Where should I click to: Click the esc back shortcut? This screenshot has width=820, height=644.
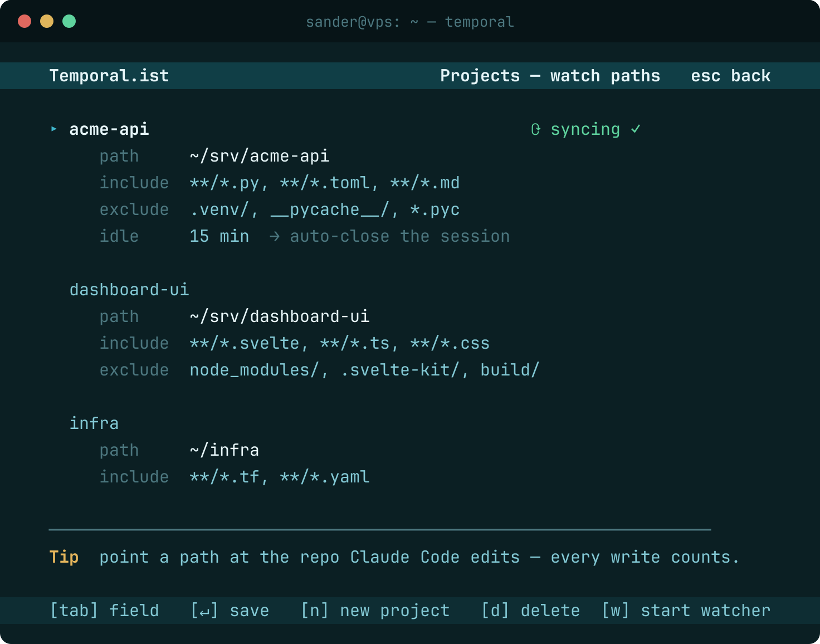click(731, 76)
